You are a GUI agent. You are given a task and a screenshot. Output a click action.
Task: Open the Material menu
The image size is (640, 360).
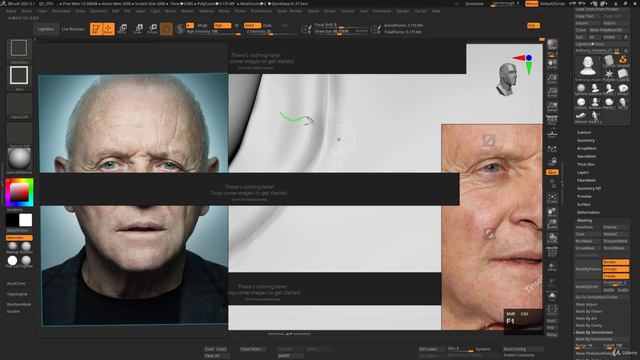tap(206, 11)
